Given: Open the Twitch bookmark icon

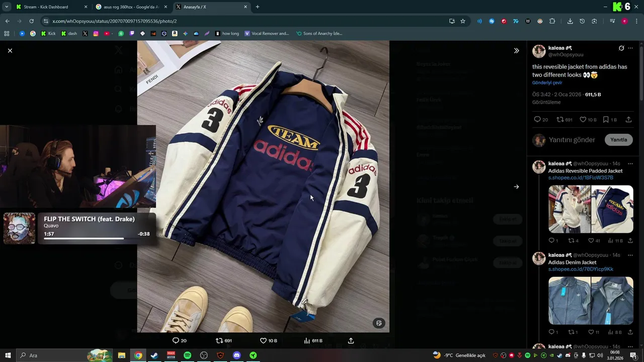Looking at the screenshot, I should [x=132, y=34].
